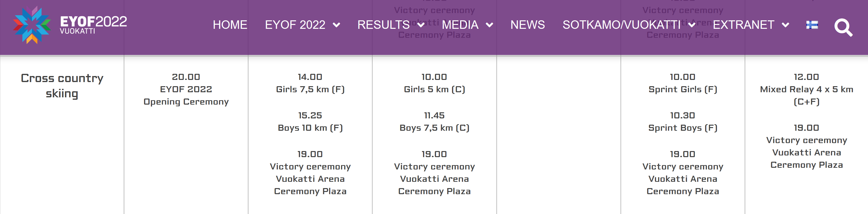
Task: Select the Cross country skiing row header
Action: coord(62,86)
